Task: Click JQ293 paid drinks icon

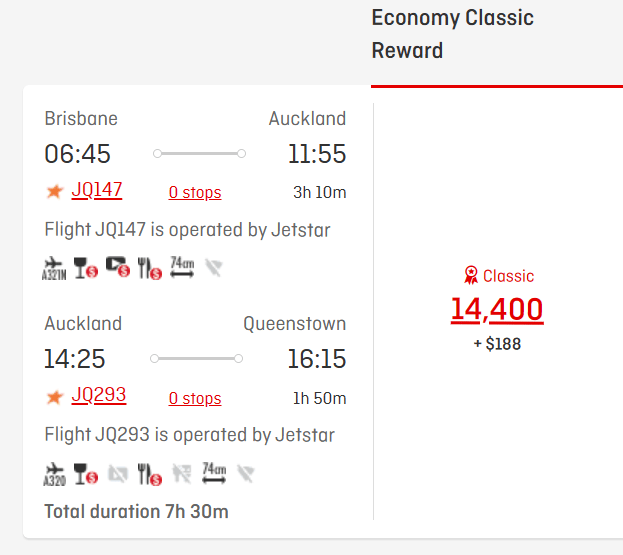Action: [x=86, y=474]
